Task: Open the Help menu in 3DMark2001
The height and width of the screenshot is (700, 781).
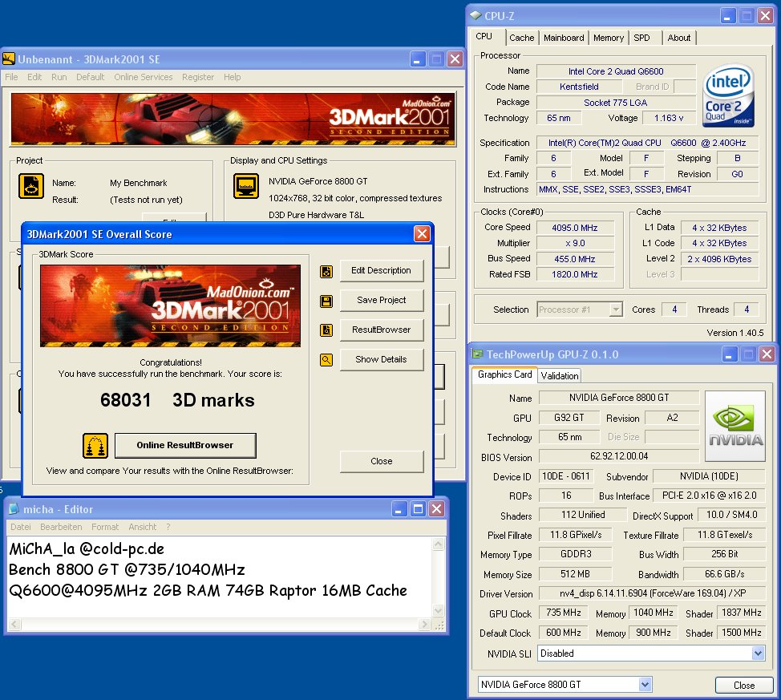Action: pos(232,77)
